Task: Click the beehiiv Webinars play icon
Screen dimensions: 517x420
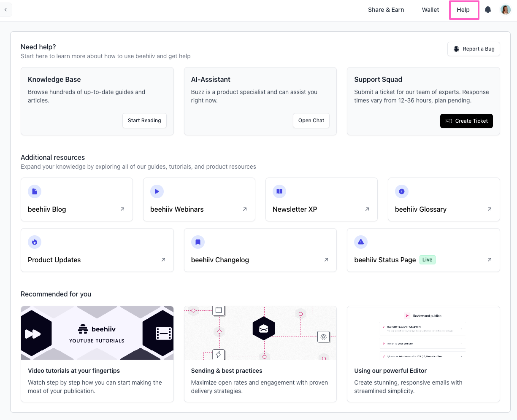Action: click(157, 191)
